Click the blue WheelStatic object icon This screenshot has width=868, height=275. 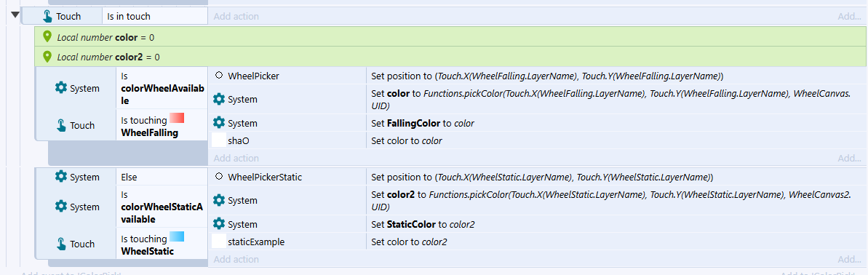177,237
